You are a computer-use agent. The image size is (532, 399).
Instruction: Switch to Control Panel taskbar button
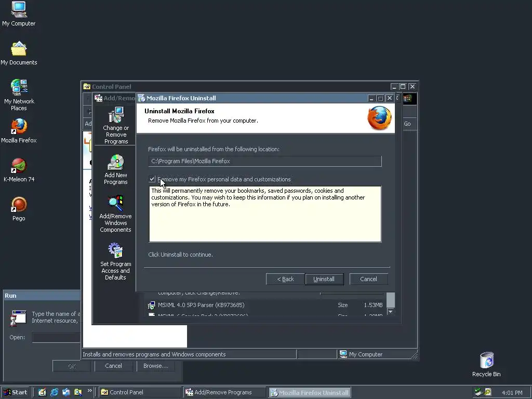(140, 392)
